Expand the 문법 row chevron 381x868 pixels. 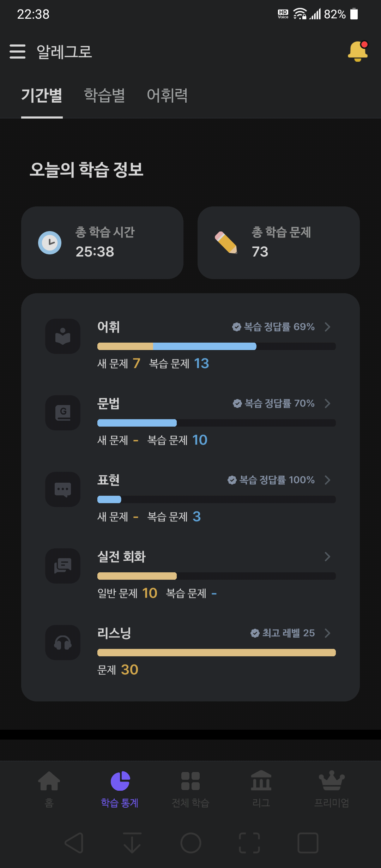(x=327, y=403)
